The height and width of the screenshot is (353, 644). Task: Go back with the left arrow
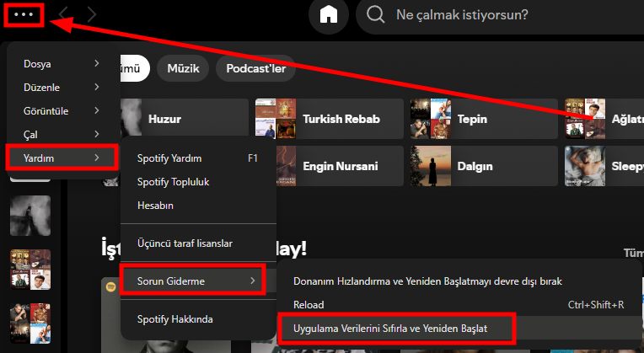[63, 14]
